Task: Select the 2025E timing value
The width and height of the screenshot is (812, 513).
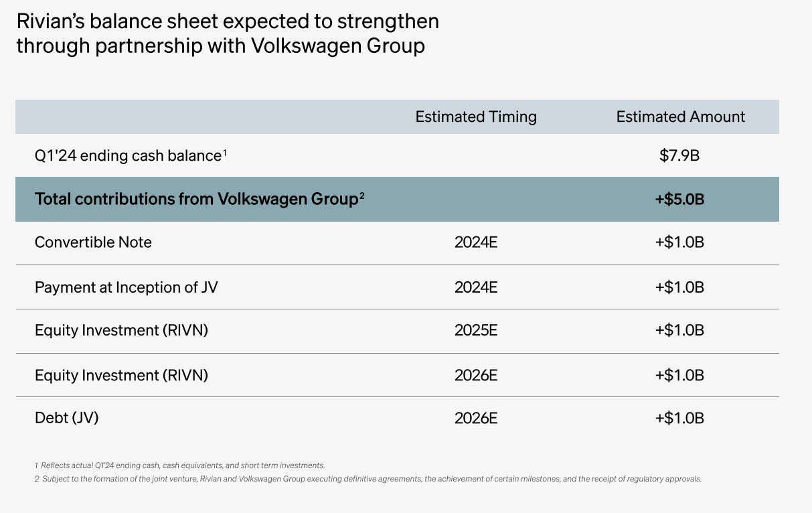Action: pos(476,331)
